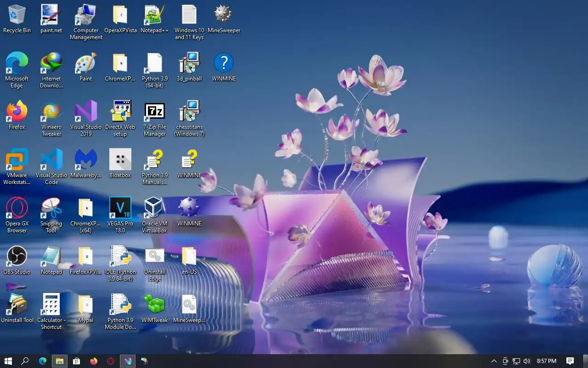Select the FirefoxXPVi... folder
The height and width of the screenshot is (368, 588).
[x=86, y=260]
